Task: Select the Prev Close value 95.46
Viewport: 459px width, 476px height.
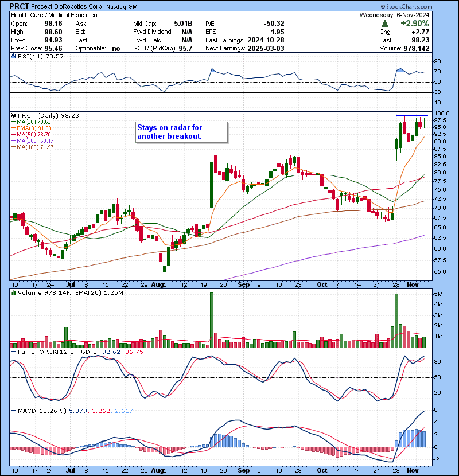Action: click(53, 49)
